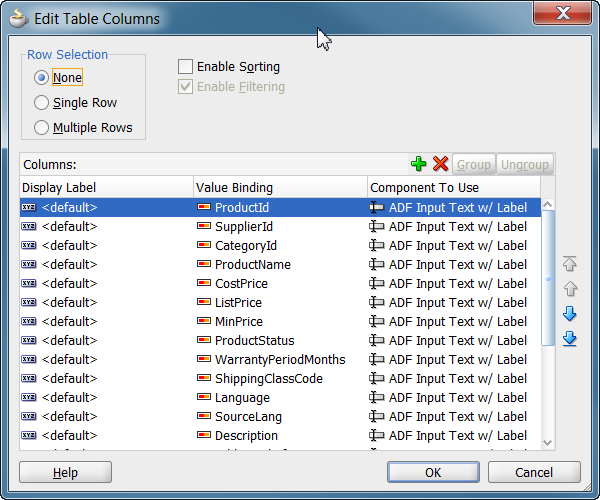This screenshot has width=600, height=500.
Task: Click label icon in SourceLang row
Action: click(29, 416)
